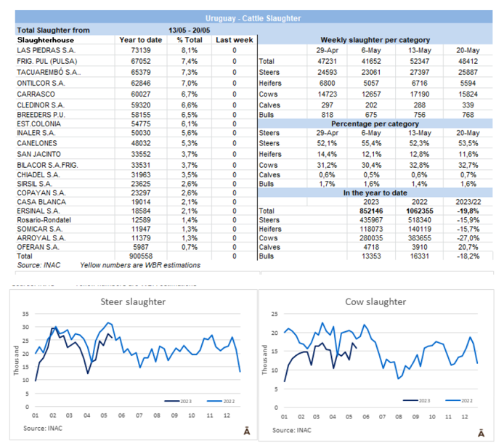Select the LAS PIEDRAS S.A. row label
Viewport: 504px width, 446px height.
click(x=44, y=51)
